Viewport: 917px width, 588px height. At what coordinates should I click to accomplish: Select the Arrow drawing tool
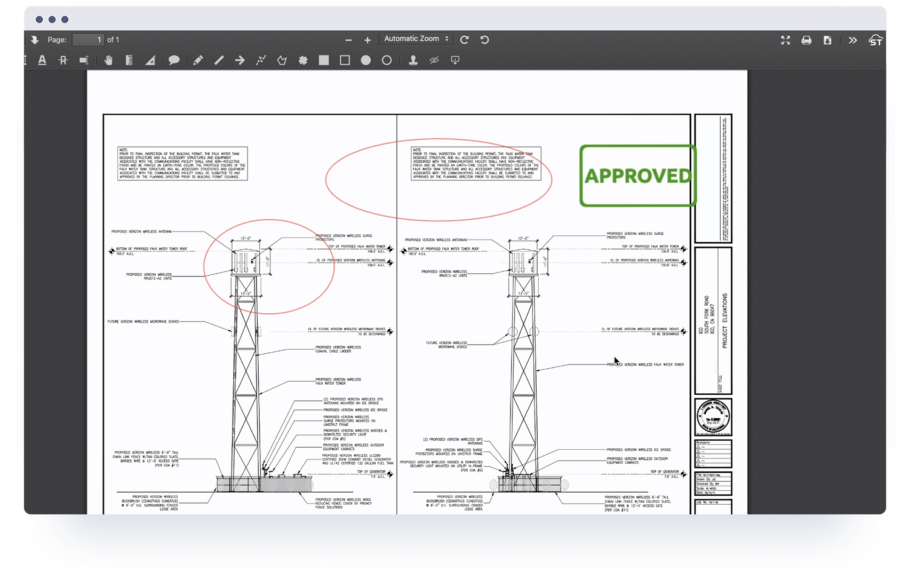(239, 60)
